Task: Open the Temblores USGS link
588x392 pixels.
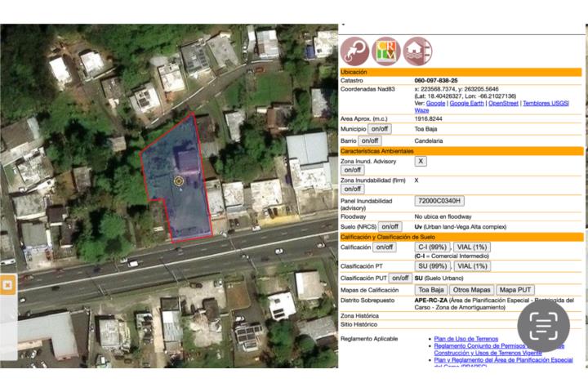Action: coord(546,104)
